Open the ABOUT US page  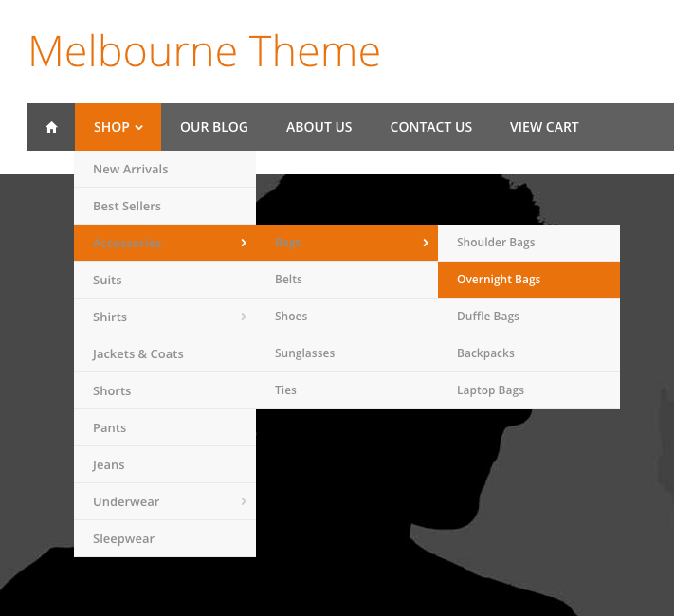(319, 127)
